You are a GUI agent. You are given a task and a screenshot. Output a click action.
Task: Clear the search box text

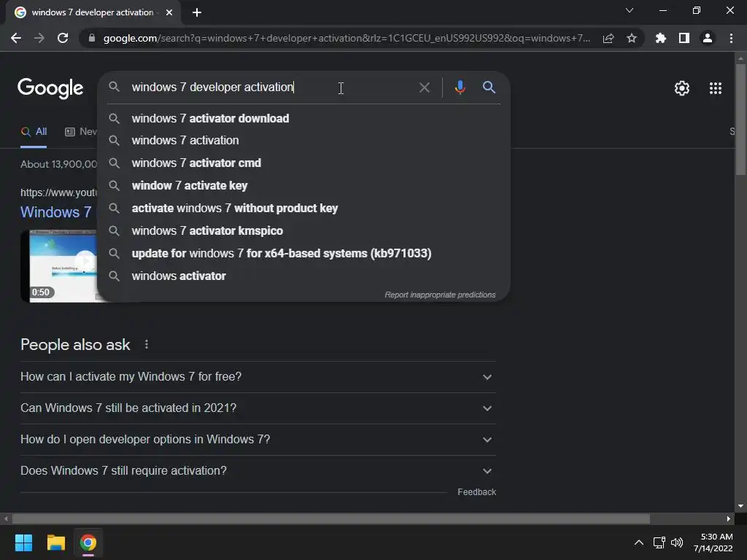point(424,87)
